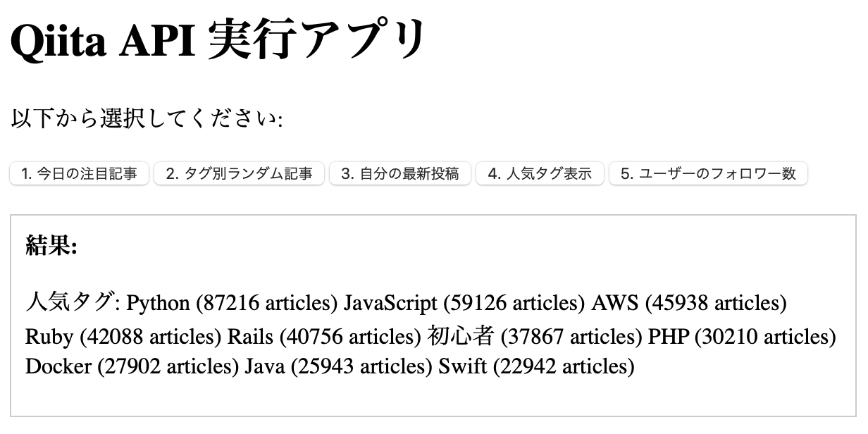Click the "4. 人気タグ表示" button

pyautogui.click(x=540, y=173)
